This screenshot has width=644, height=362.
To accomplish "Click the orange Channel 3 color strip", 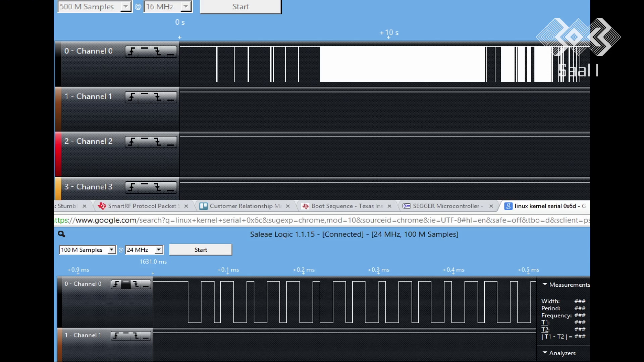I will click(58, 189).
